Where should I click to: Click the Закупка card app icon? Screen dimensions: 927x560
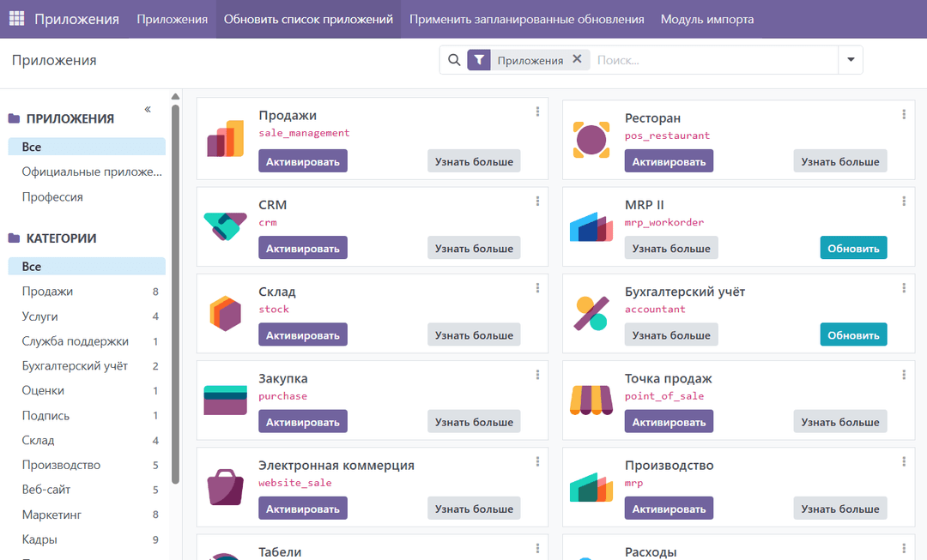(x=225, y=400)
